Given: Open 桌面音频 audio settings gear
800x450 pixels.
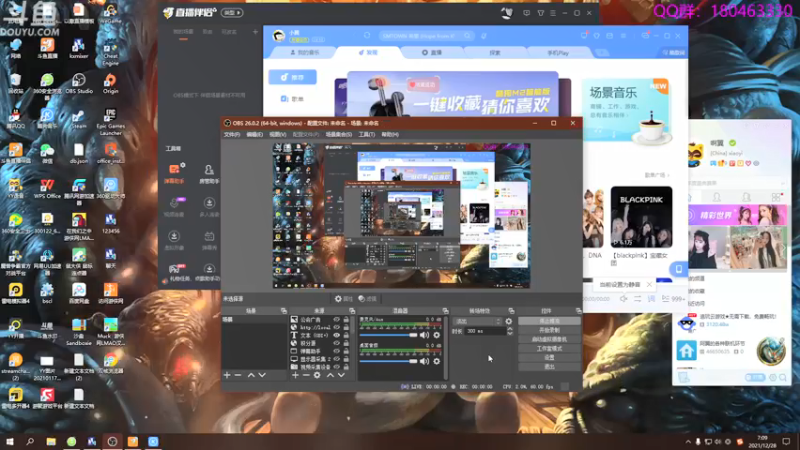Looking at the screenshot, I should pyautogui.click(x=437, y=361).
